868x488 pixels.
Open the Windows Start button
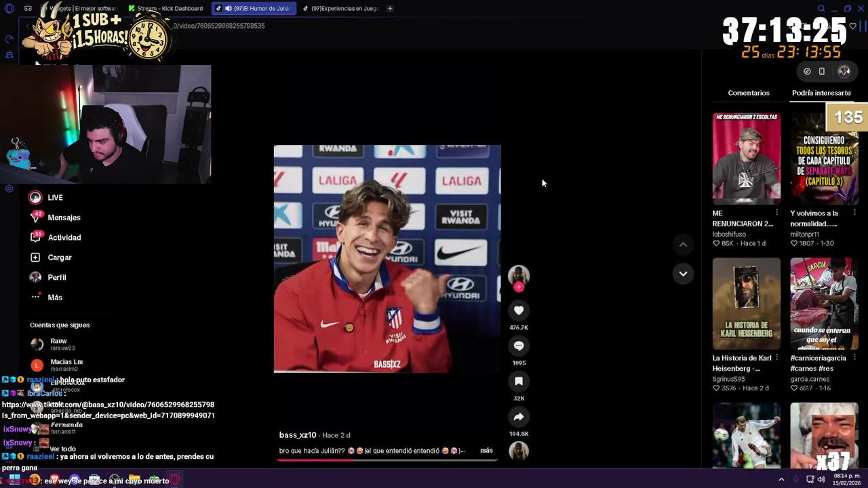coord(14,480)
